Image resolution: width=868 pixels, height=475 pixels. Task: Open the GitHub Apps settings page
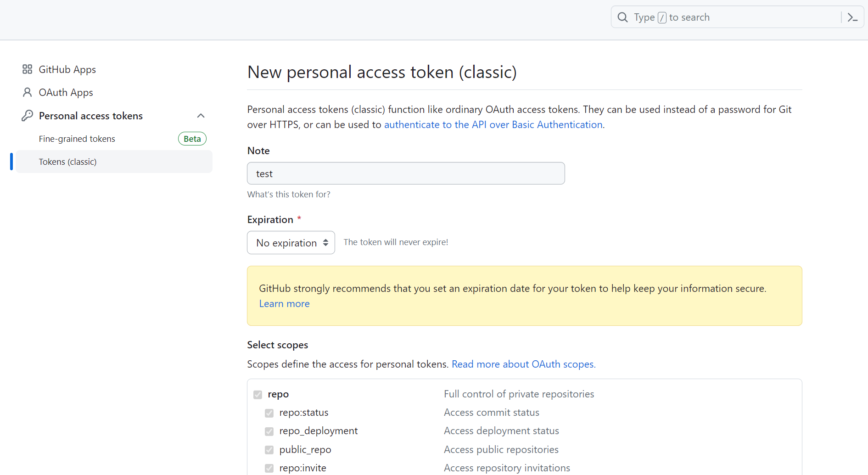pyautogui.click(x=67, y=69)
